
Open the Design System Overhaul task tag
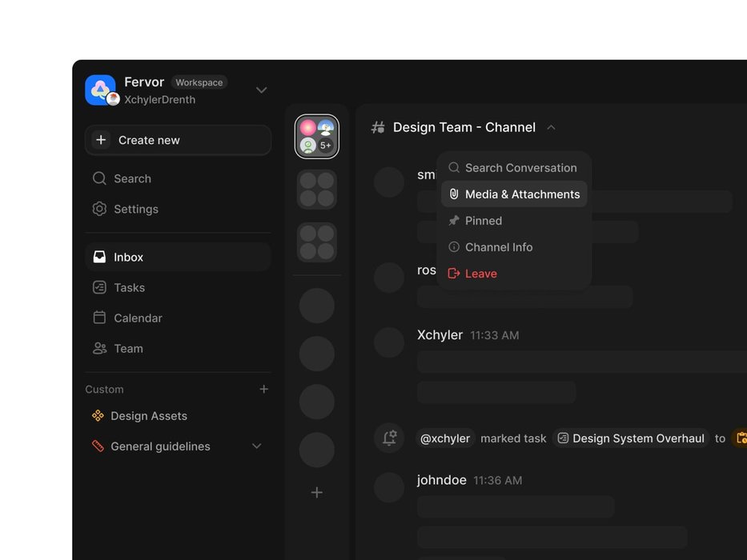631,438
